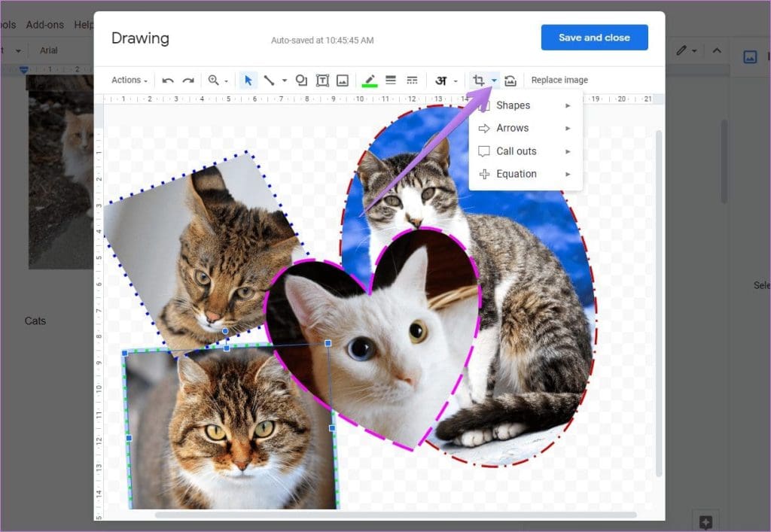
Task: Expand the mask shape dropdown arrow
Action: pyautogui.click(x=493, y=80)
